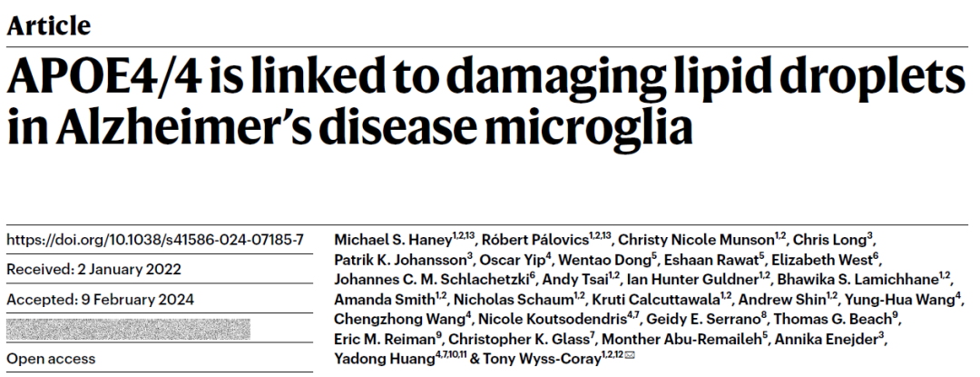Click the envelope icon after Tony Wyss-Coray

click(x=630, y=356)
